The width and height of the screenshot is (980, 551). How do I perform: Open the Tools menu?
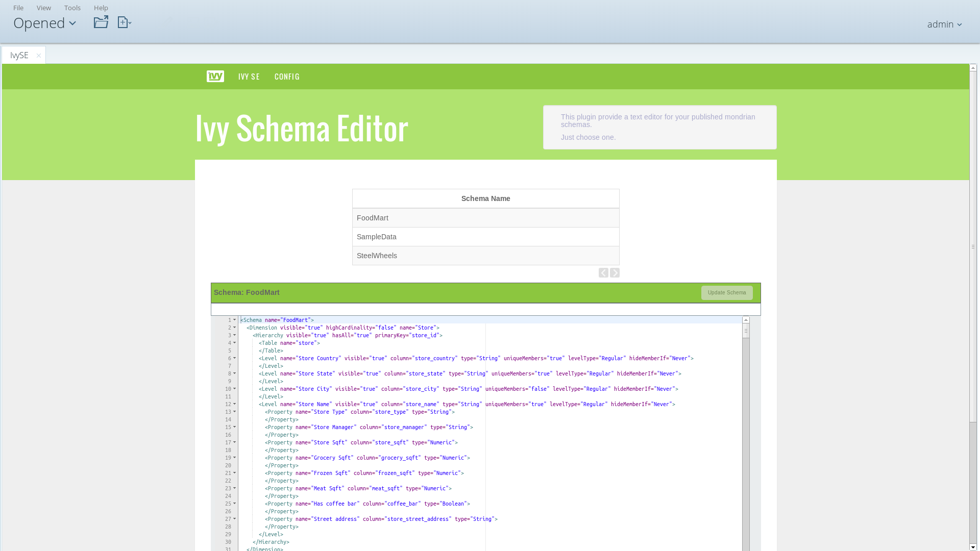(72, 8)
